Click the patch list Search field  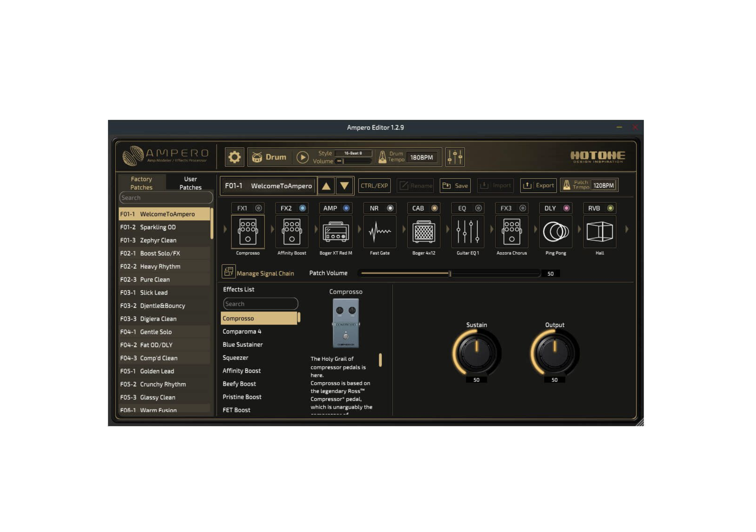(166, 198)
